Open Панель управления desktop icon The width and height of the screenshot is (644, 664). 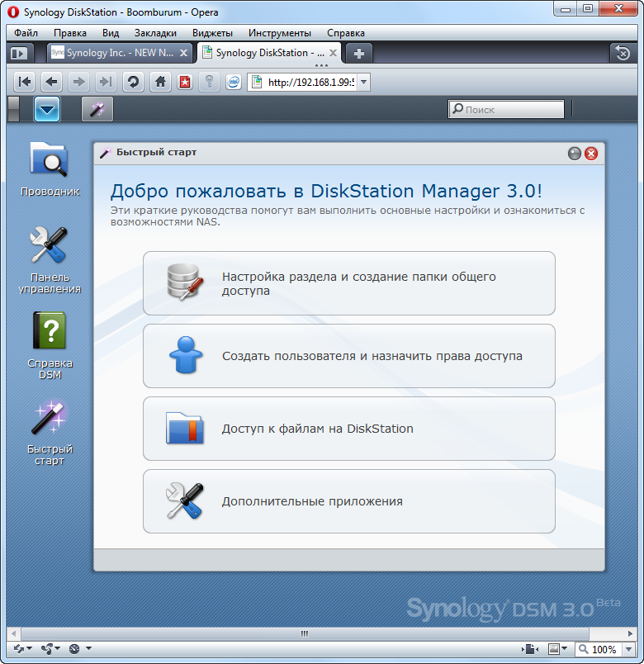[x=50, y=260]
